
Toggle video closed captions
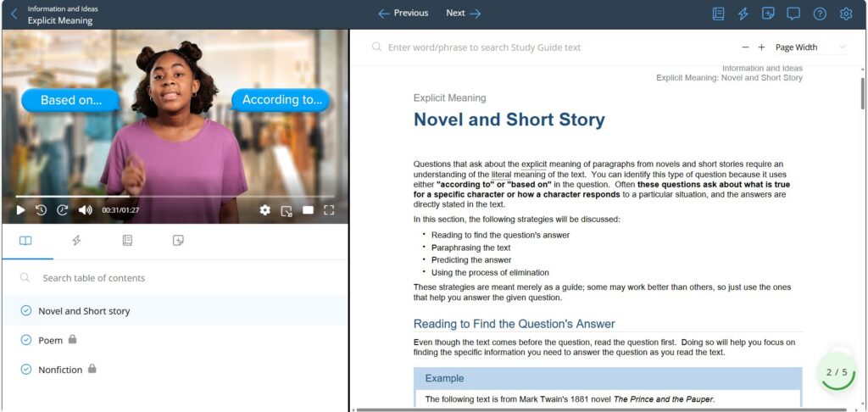pyautogui.click(x=308, y=210)
